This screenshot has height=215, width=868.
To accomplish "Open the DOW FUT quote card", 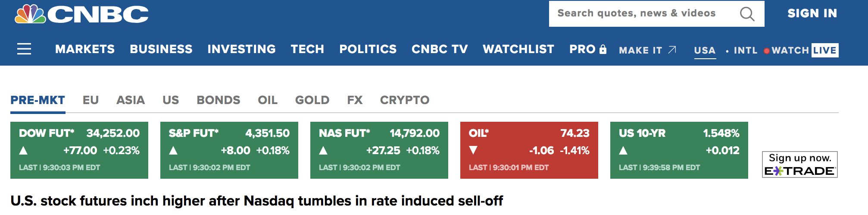I will point(79,150).
